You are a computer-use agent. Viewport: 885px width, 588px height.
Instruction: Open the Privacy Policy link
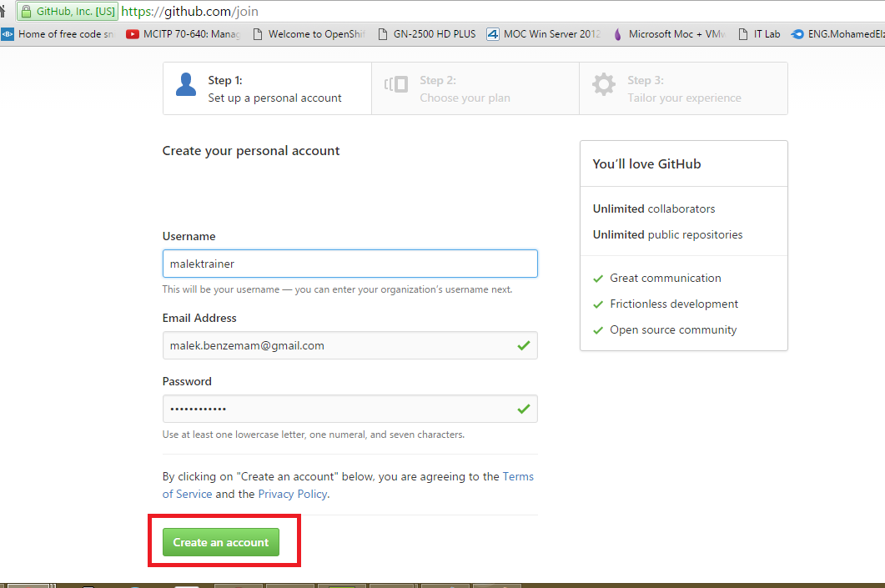pyautogui.click(x=293, y=494)
